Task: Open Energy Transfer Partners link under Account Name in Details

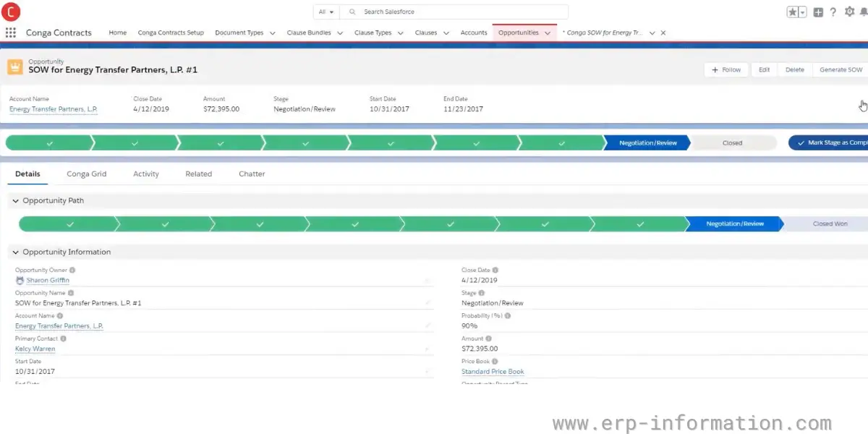Action: click(x=59, y=326)
